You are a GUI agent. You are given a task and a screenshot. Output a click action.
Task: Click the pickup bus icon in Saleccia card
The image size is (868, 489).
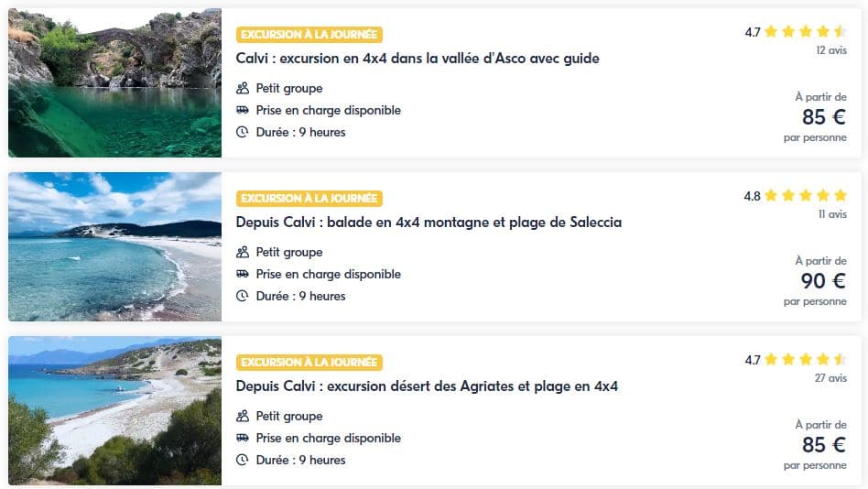click(x=243, y=274)
